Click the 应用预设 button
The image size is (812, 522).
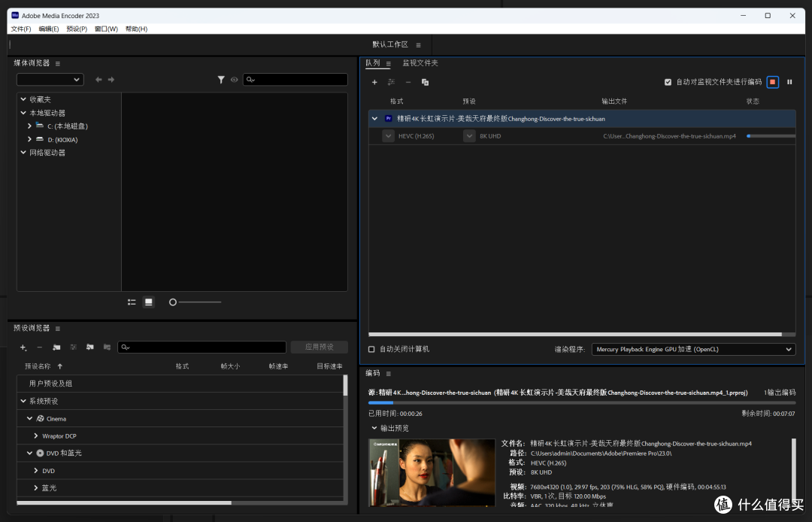click(319, 347)
